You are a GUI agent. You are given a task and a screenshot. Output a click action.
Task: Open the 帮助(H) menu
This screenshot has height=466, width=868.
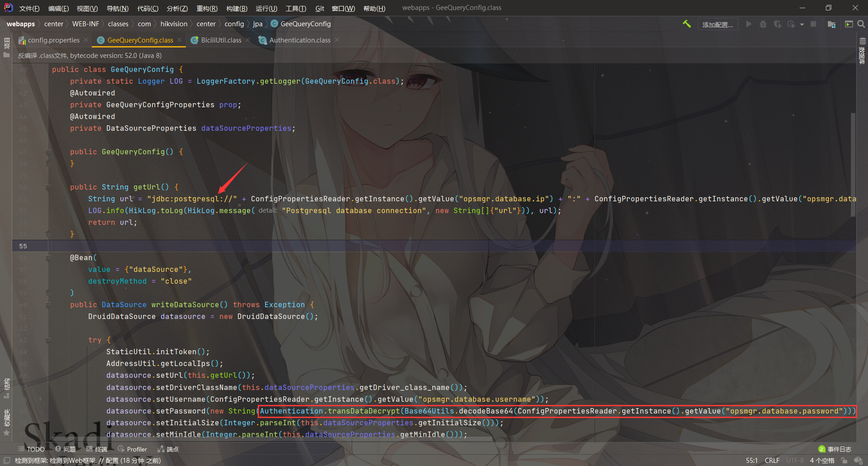click(x=374, y=8)
